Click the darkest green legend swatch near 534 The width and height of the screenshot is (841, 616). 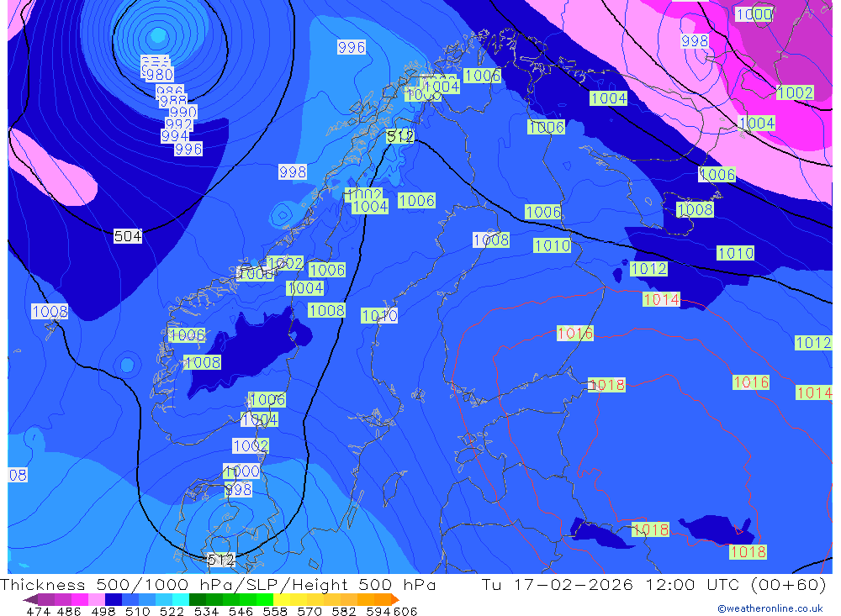[x=198, y=599]
